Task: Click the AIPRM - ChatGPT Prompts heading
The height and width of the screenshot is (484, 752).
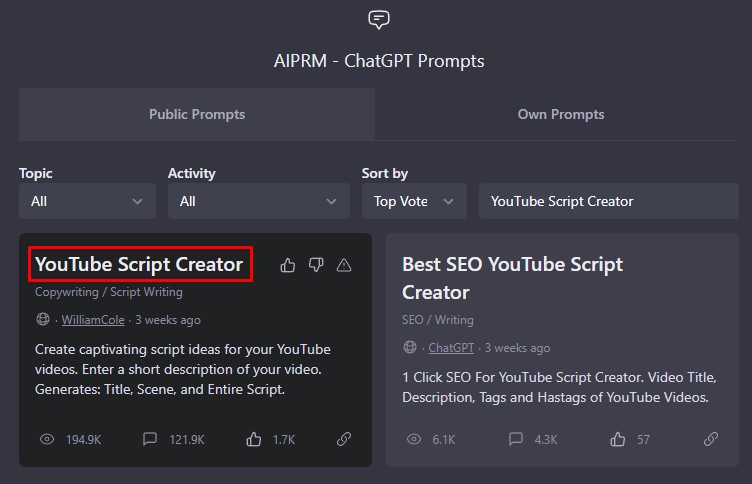Action: pyautogui.click(x=379, y=61)
